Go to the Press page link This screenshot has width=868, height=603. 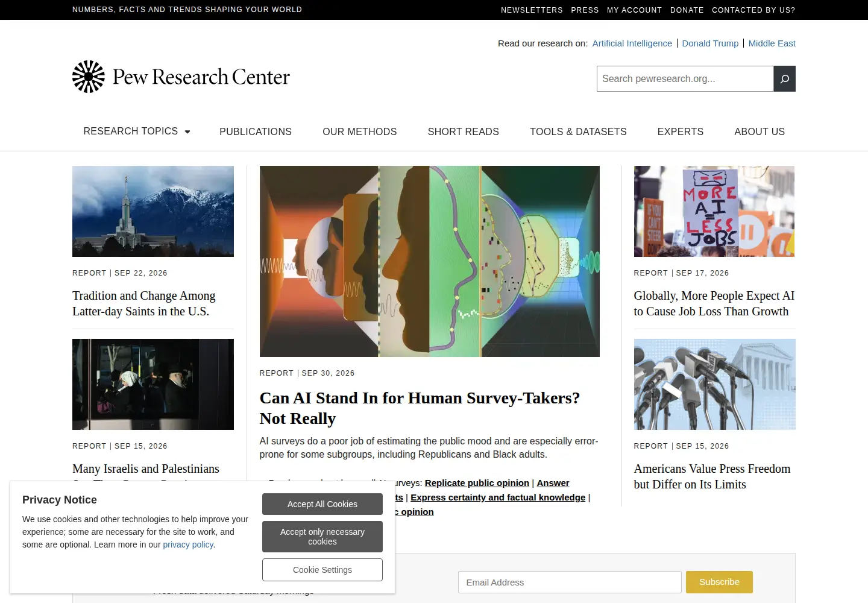click(585, 10)
